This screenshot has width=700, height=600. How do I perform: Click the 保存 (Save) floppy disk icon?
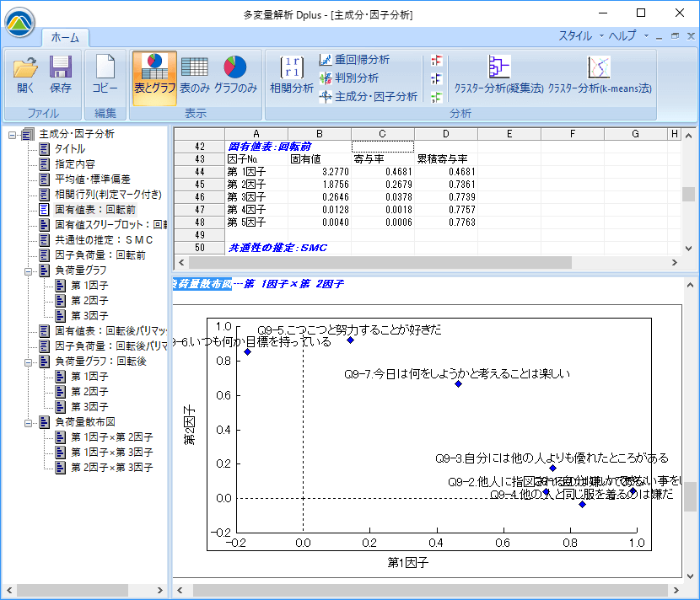click(x=60, y=73)
